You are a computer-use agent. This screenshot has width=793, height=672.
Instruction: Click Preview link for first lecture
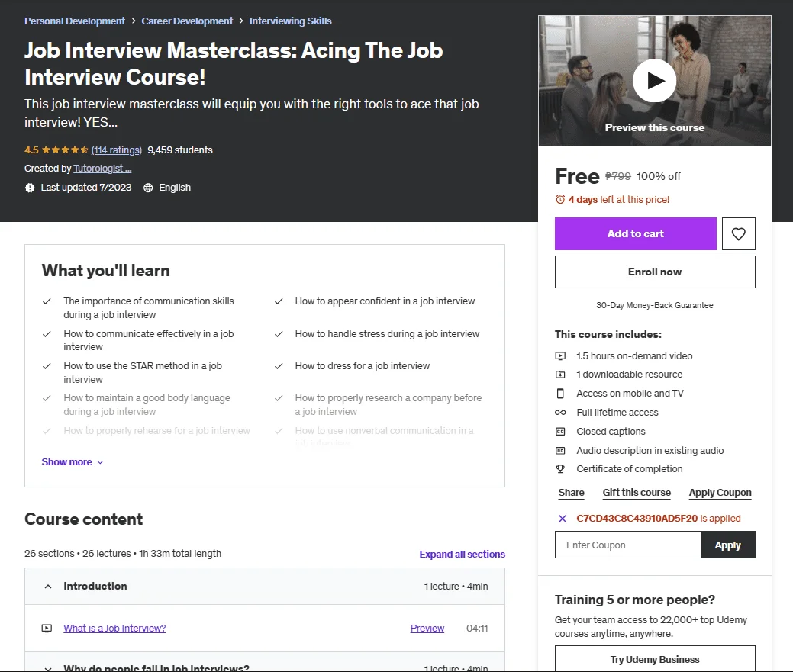pyautogui.click(x=427, y=629)
